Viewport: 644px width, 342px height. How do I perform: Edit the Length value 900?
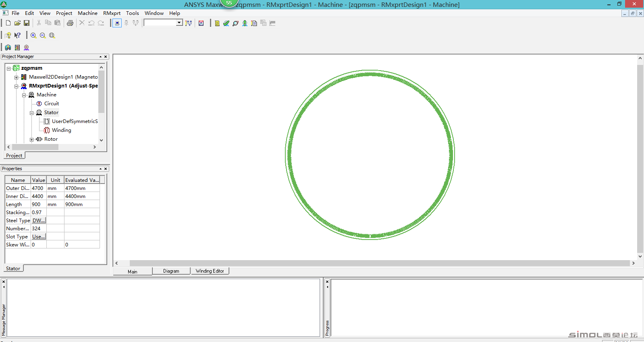tap(39, 204)
